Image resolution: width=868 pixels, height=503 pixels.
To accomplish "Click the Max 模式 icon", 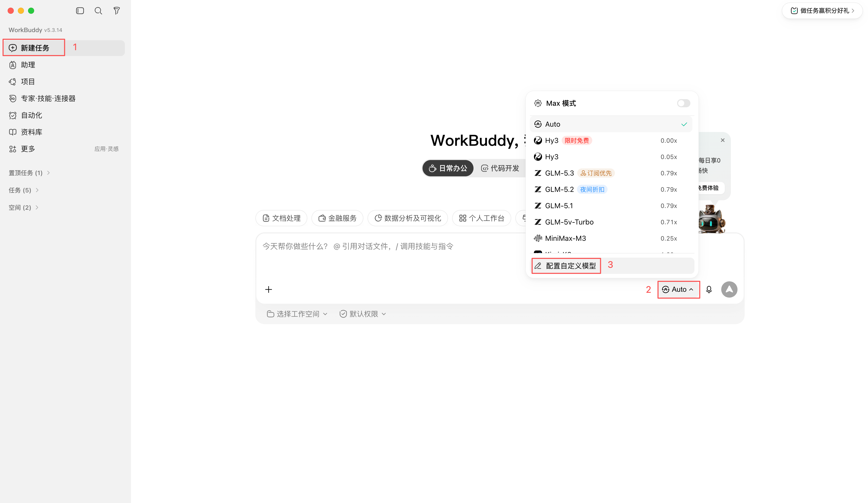I will coord(538,103).
